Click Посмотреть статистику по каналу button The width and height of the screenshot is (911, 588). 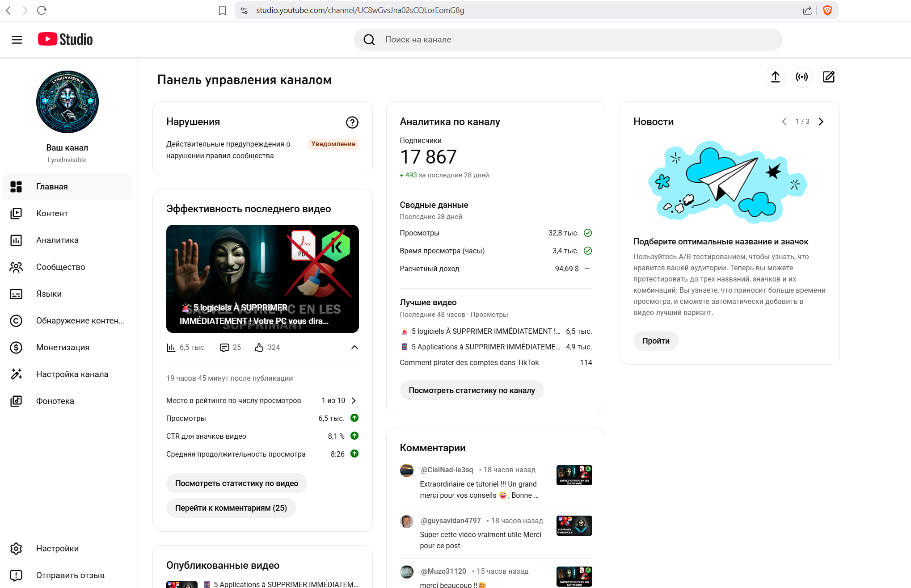(472, 390)
